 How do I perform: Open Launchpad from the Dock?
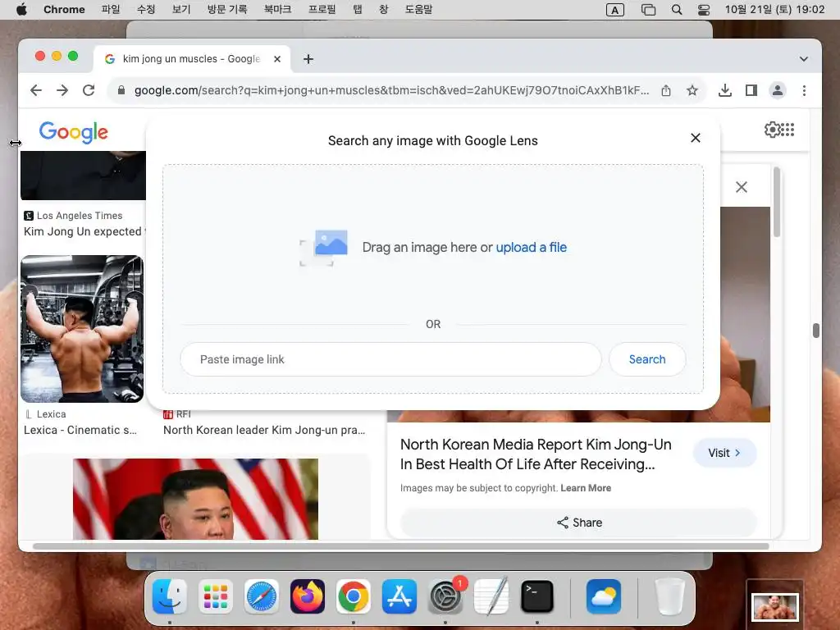pos(216,596)
